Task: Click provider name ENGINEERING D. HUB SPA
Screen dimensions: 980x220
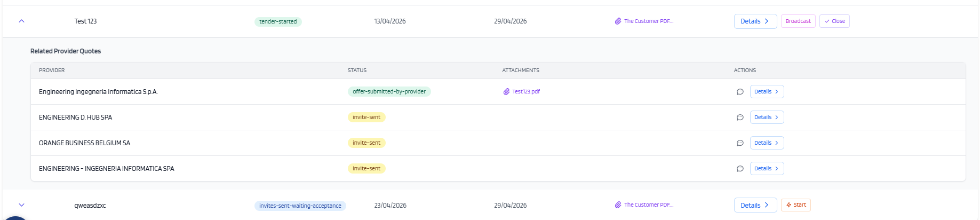Action: (x=75, y=117)
